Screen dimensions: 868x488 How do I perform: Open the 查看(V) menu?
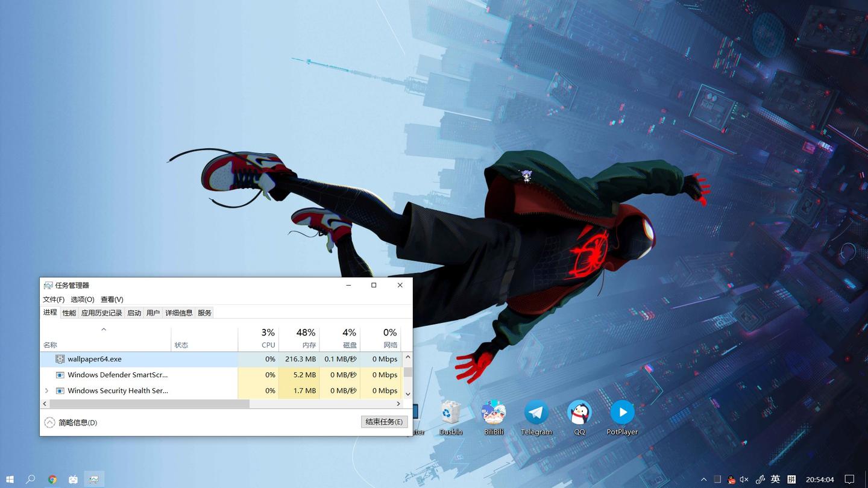[112, 299]
